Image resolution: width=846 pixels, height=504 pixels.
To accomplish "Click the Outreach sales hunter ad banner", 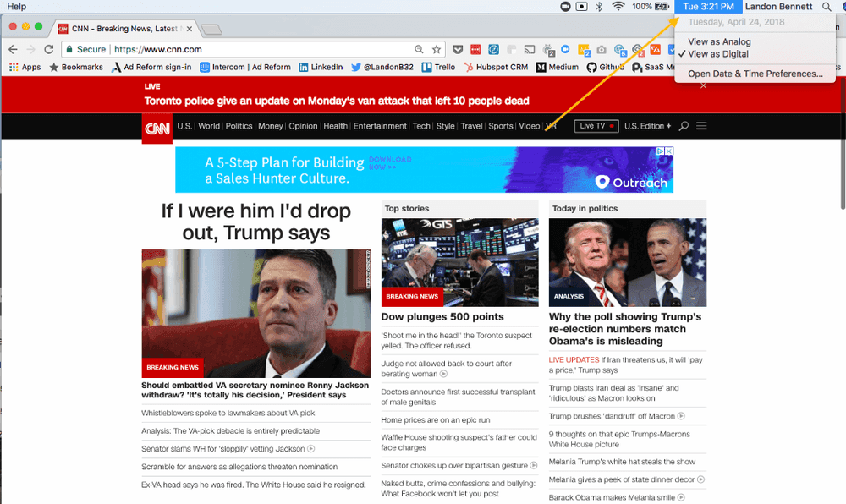I will (x=424, y=170).
